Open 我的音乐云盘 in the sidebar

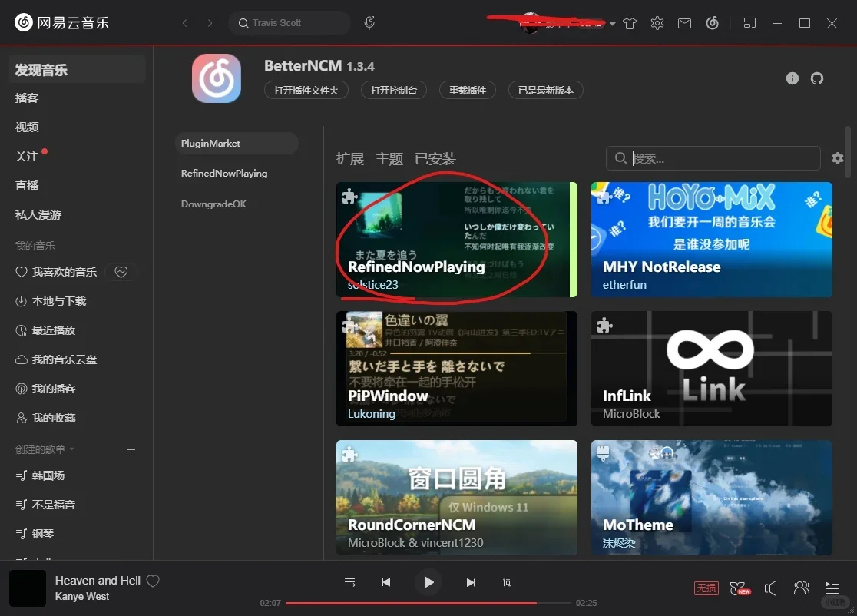pyautogui.click(x=56, y=359)
